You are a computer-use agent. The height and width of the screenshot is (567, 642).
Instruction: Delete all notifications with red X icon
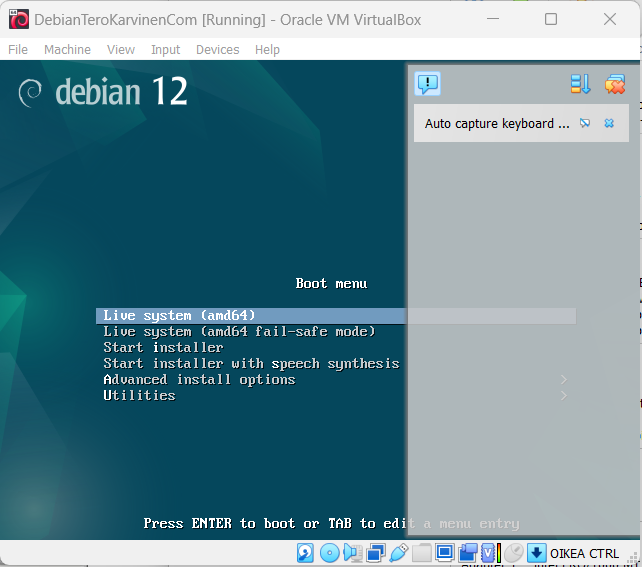point(614,84)
